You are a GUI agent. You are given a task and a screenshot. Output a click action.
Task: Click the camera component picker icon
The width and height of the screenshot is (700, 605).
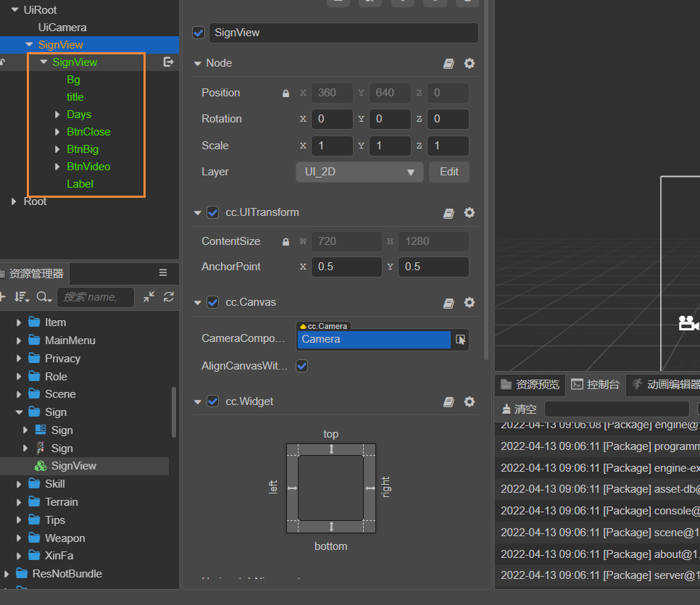(x=460, y=339)
